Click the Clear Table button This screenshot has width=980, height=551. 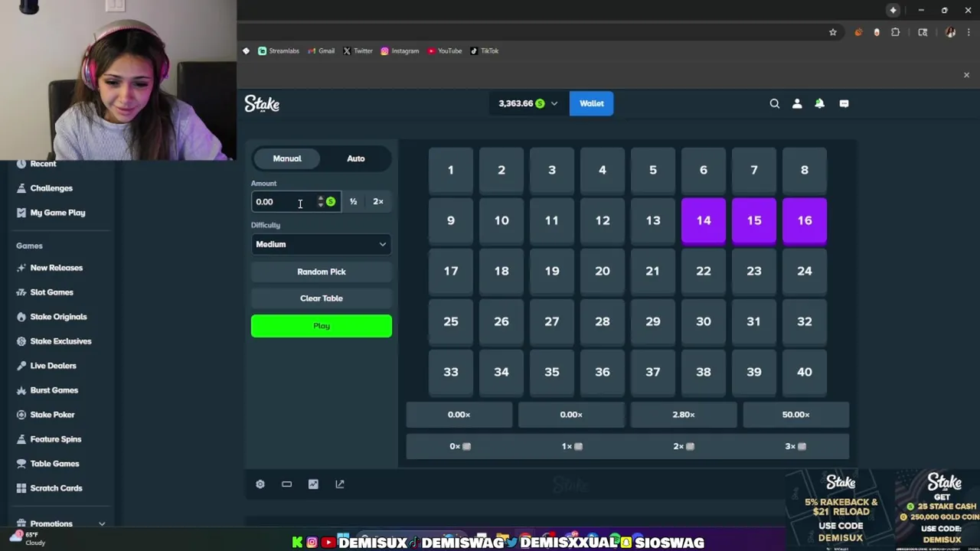322,298
